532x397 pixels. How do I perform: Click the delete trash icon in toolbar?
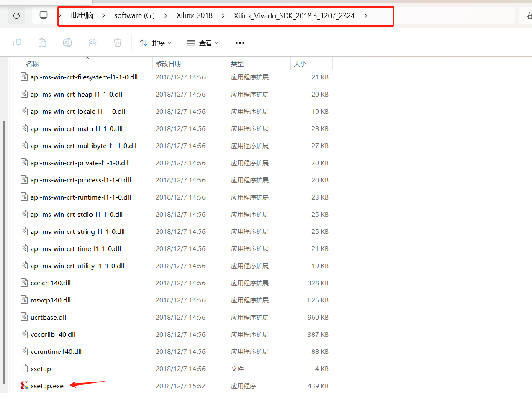[x=118, y=43]
